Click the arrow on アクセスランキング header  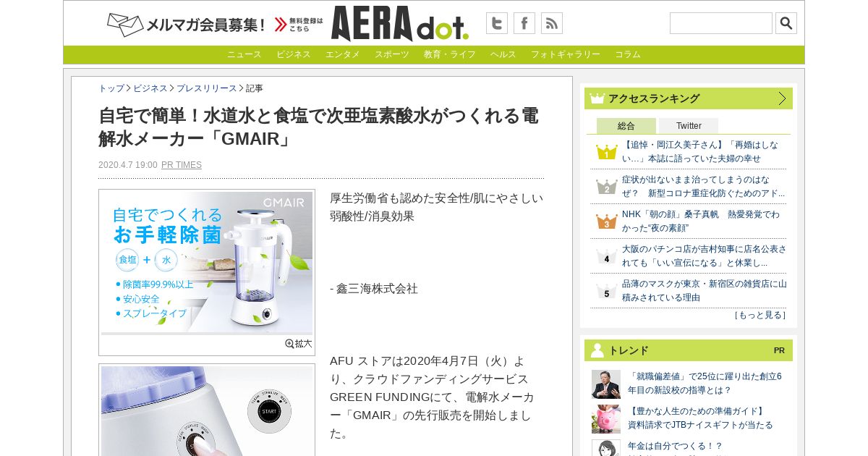782,98
